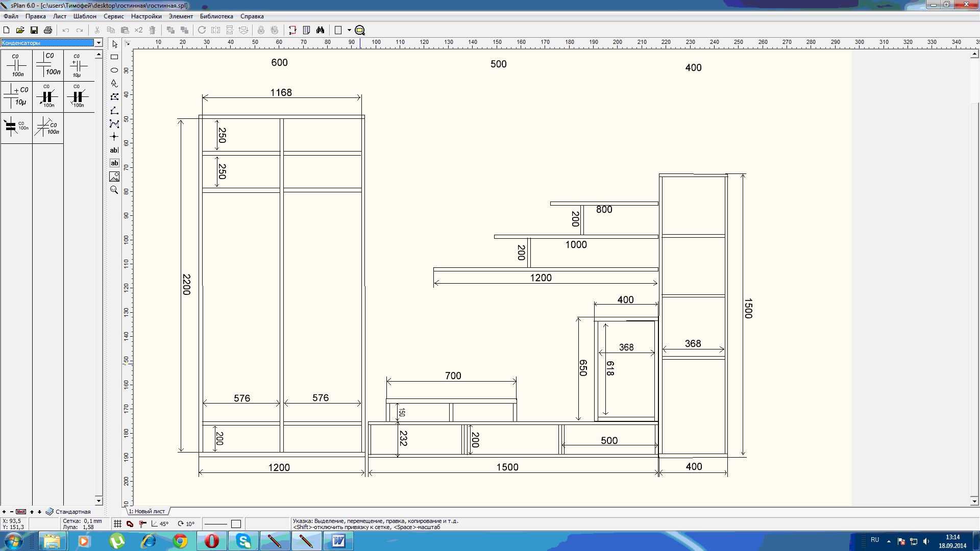Select the rectangle drawing tool
The width and height of the screenshot is (980, 551).
coord(114,57)
